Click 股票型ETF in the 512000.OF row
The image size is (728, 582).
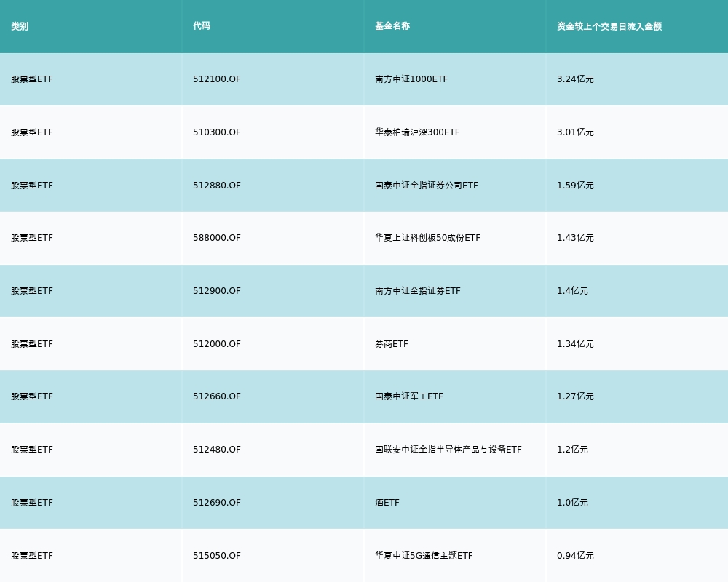pyautogui.click(x=32, y=344)
